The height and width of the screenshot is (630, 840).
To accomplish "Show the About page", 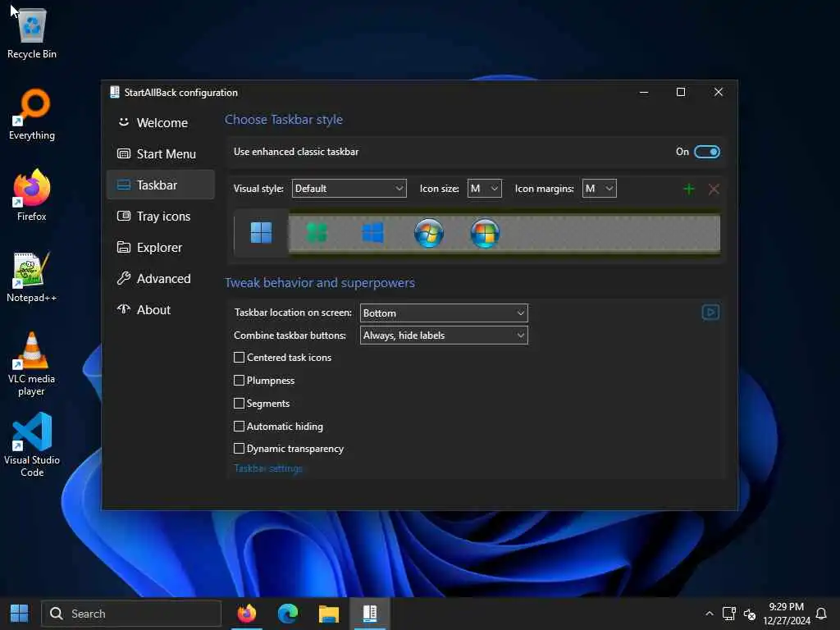I will click(x=161, y=309).
